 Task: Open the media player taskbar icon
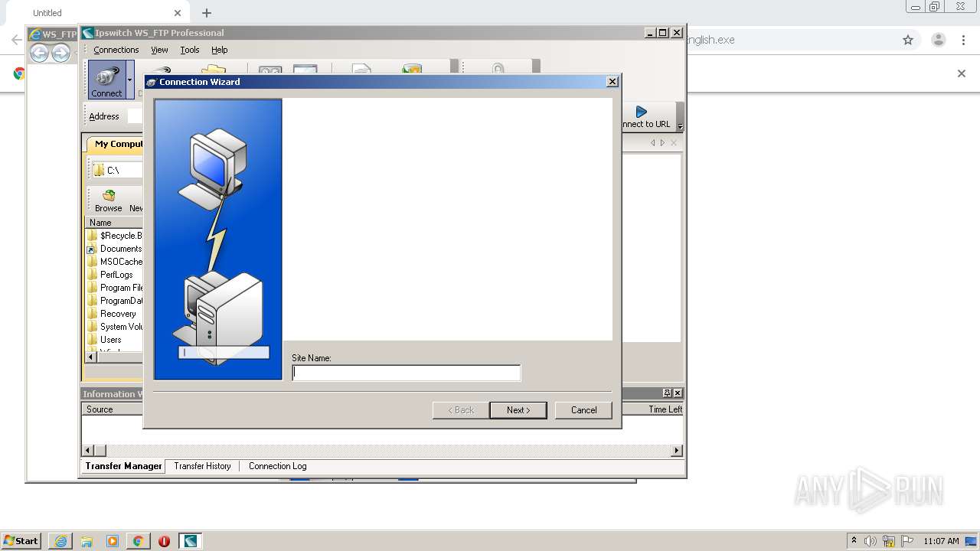pyautogui.click(x=113, y=541)
